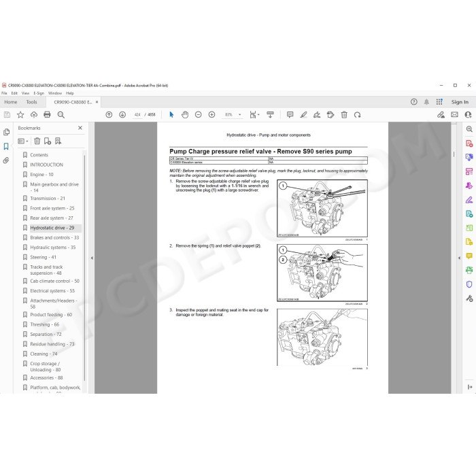This screenshot has height=476, width=476.
Task: Collapse the left navigation pane arrow
Action: click(92, 258)
